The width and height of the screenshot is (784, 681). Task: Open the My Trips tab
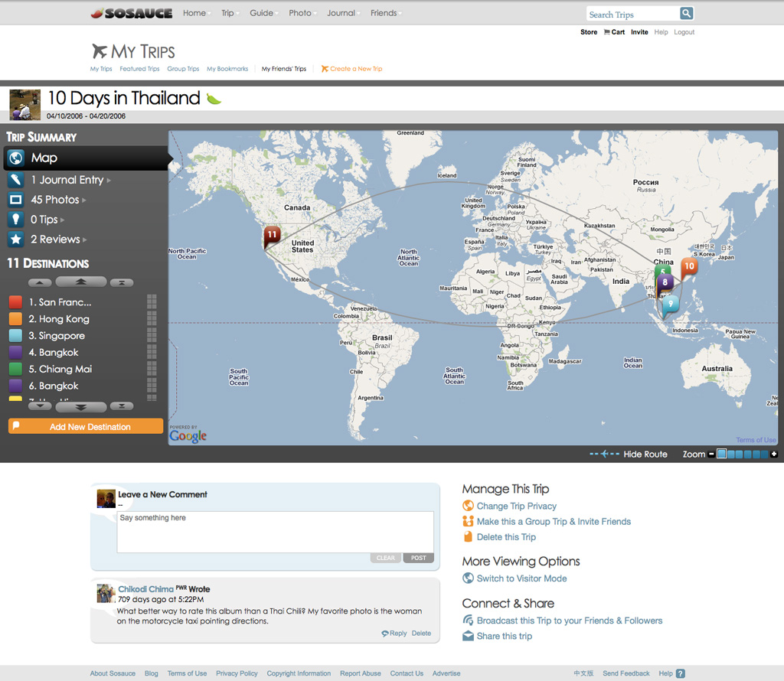(101, 69)
